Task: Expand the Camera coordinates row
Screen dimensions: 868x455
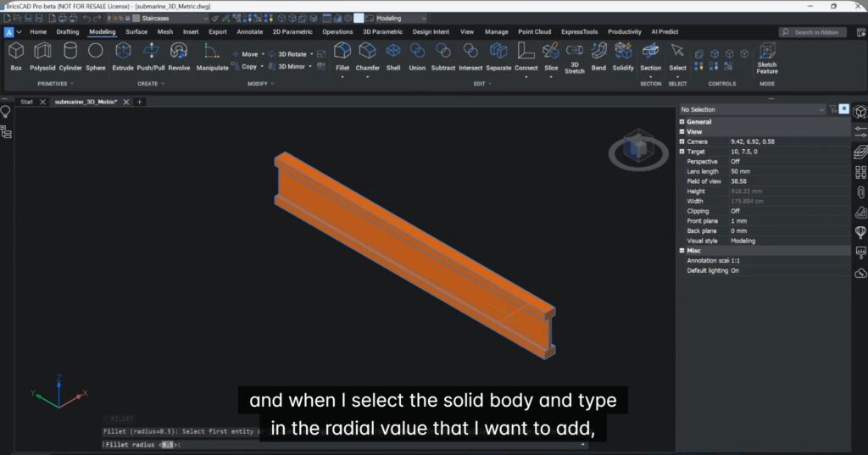Action: tap(682, 141)
